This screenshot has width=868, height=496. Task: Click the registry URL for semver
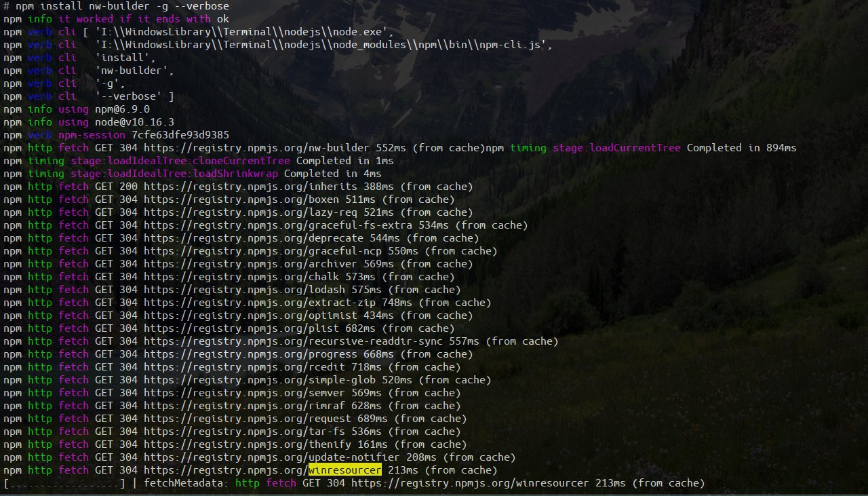click(244, 393)
